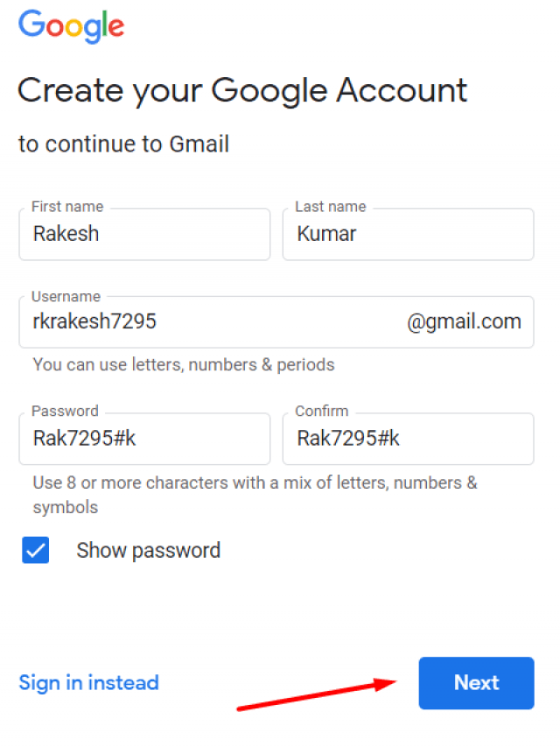The width and height of the screenshot is (560, 747).
Task: Uncheck the Show password checkbox
Action: pos(36,551)
